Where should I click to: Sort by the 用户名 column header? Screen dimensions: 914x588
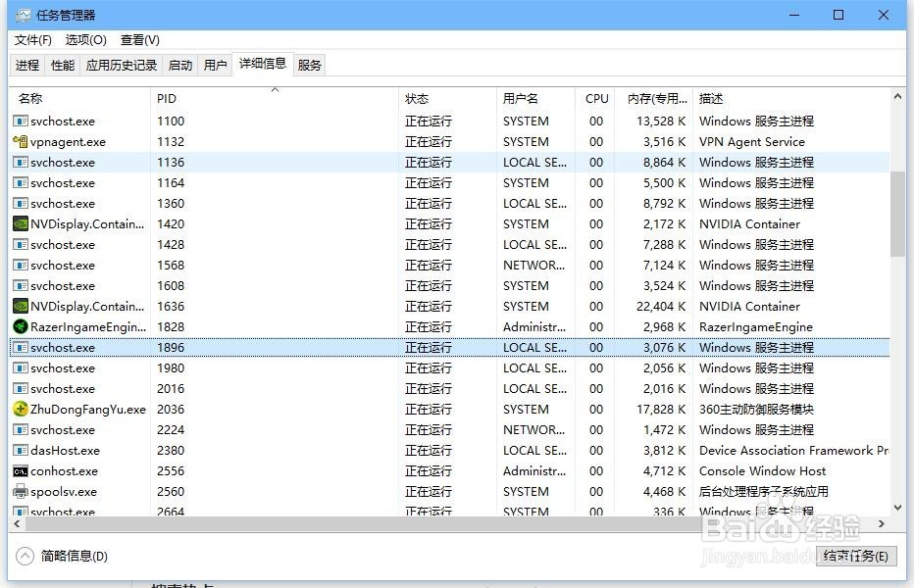[x=536, y=98]
